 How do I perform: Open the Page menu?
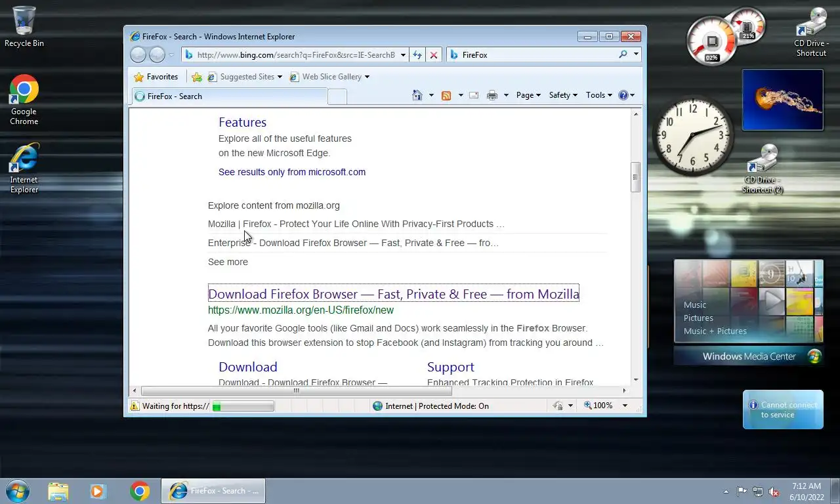(528, 95)
